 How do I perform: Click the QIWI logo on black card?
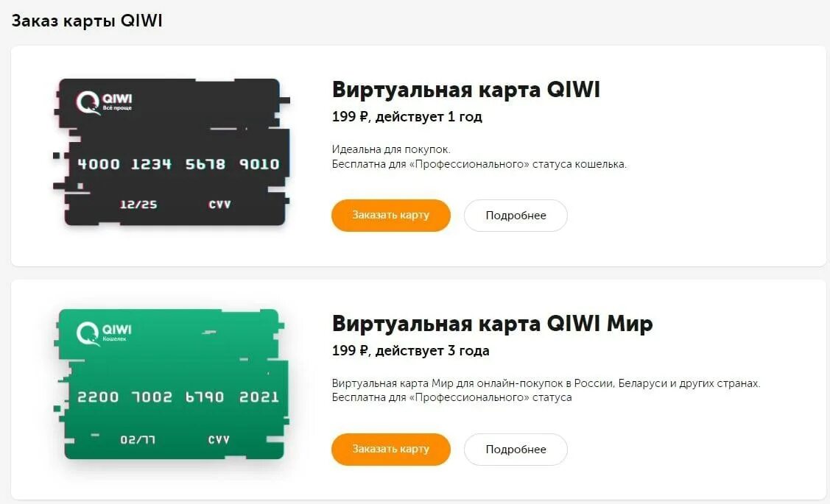click(104, 102)
